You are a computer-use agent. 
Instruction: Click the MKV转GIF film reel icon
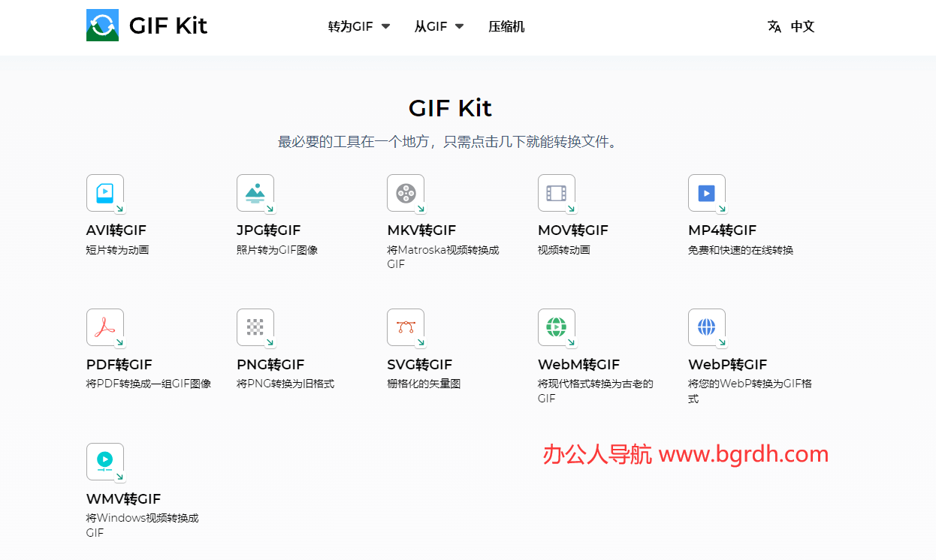(x=406, y=193)
